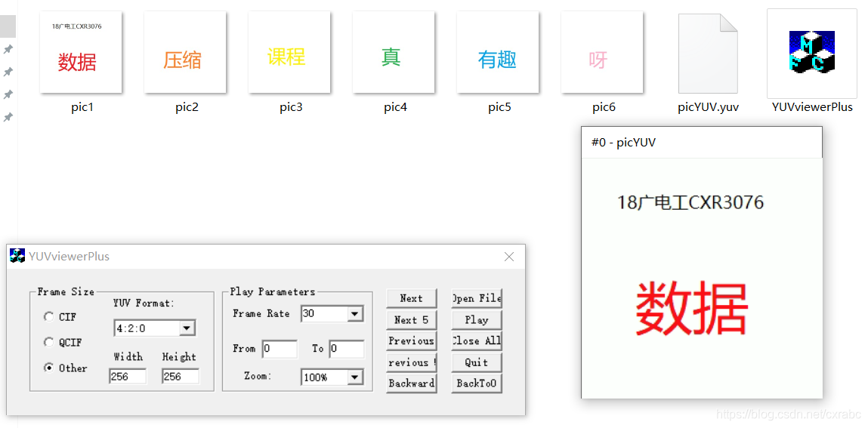Click the Width input field

tap(128, 377)
